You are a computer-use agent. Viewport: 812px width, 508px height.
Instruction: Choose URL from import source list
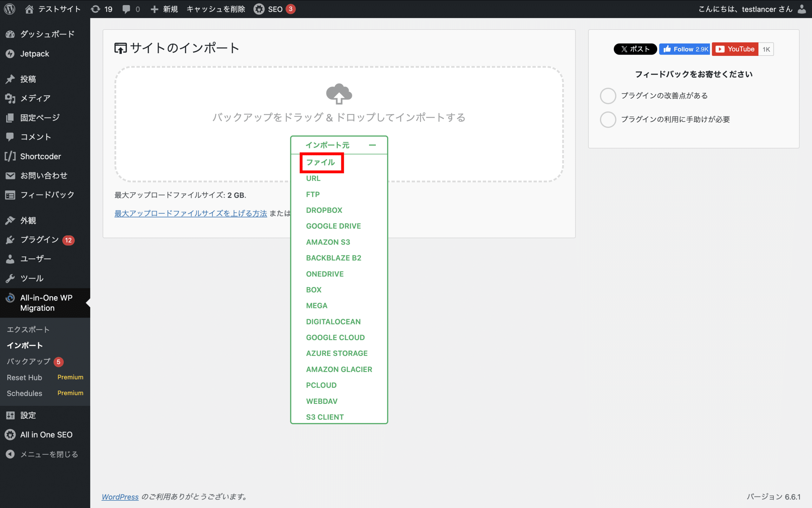313,178
